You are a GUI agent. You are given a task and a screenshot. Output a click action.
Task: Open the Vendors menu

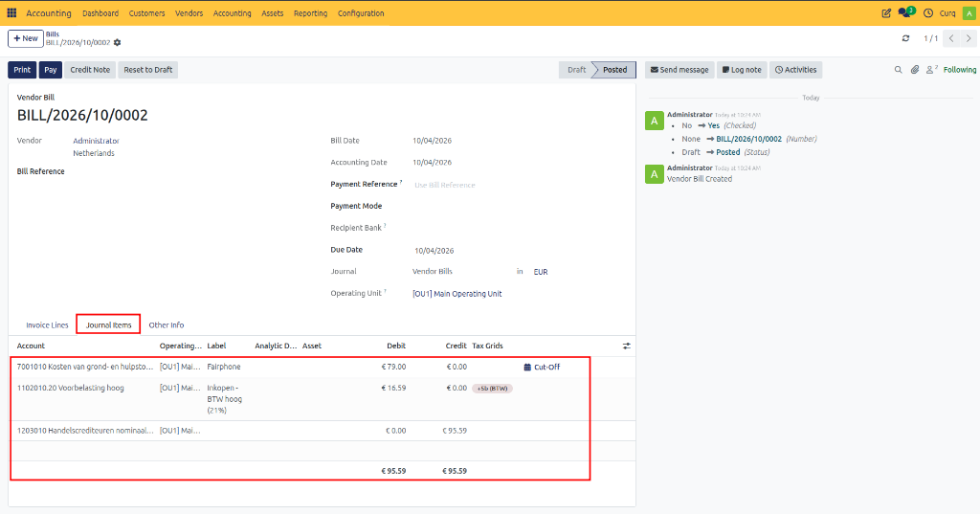189,13
